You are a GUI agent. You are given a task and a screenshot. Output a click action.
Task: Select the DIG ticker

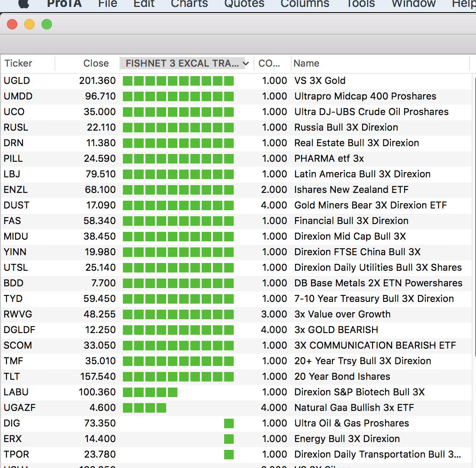(12, 423)
